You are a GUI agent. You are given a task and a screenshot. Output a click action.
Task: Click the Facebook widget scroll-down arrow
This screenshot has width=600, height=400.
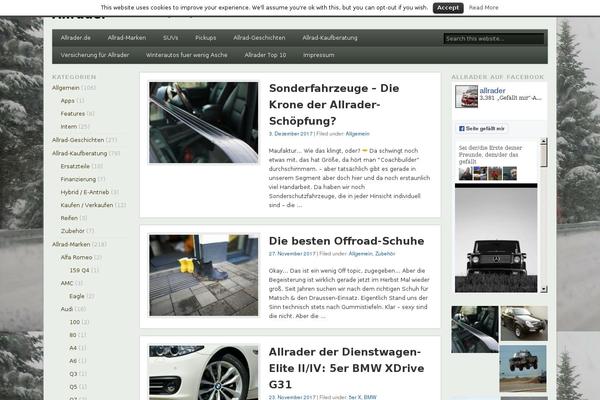(x=544, y=289)
